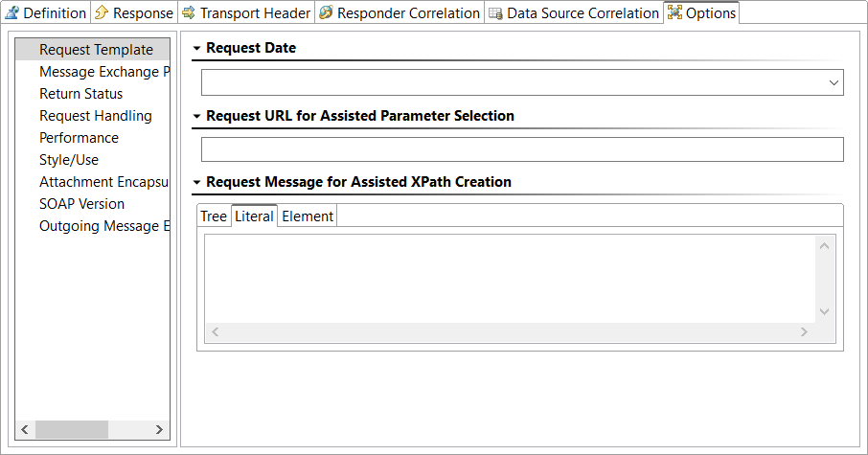The width and height of the screenshot is (868, 455).
Task: Switch to the Element tab
Action: pyautogui.click(x=308, y=216)
